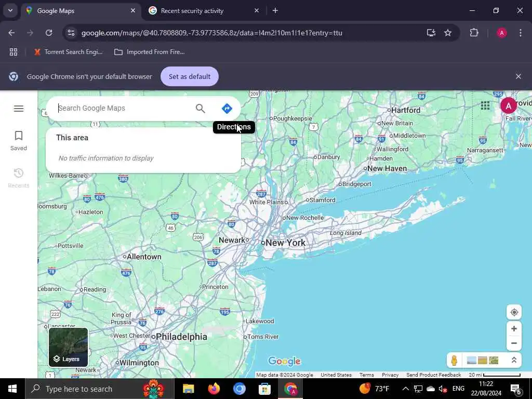Open the Recents history panel
The image size is (532, 399).
pos(18,178)
